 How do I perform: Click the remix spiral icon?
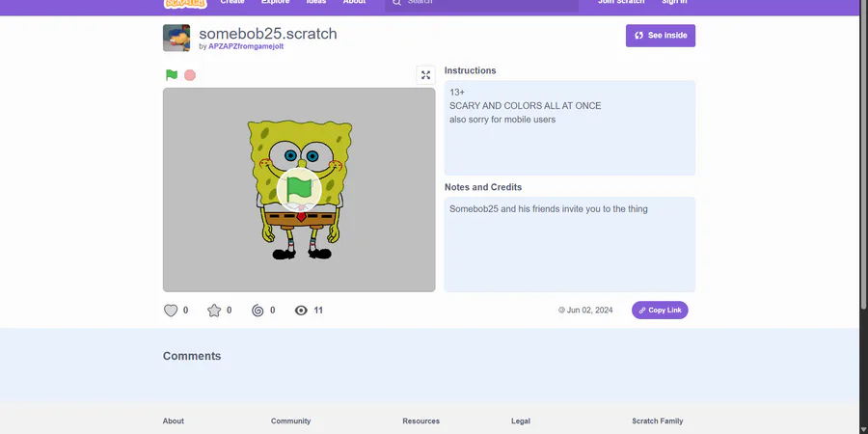tap(258, 311)
